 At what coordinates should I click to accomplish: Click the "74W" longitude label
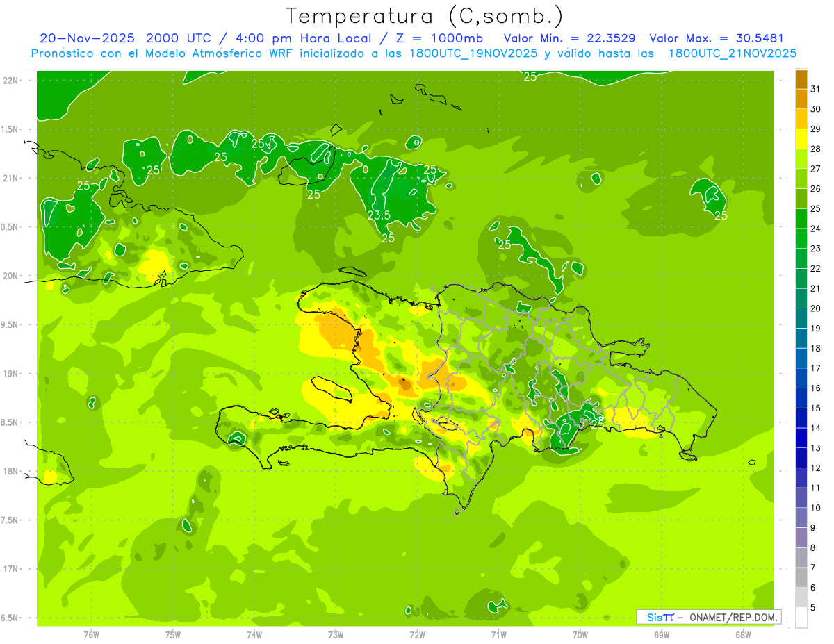click(x=254, y=635)
